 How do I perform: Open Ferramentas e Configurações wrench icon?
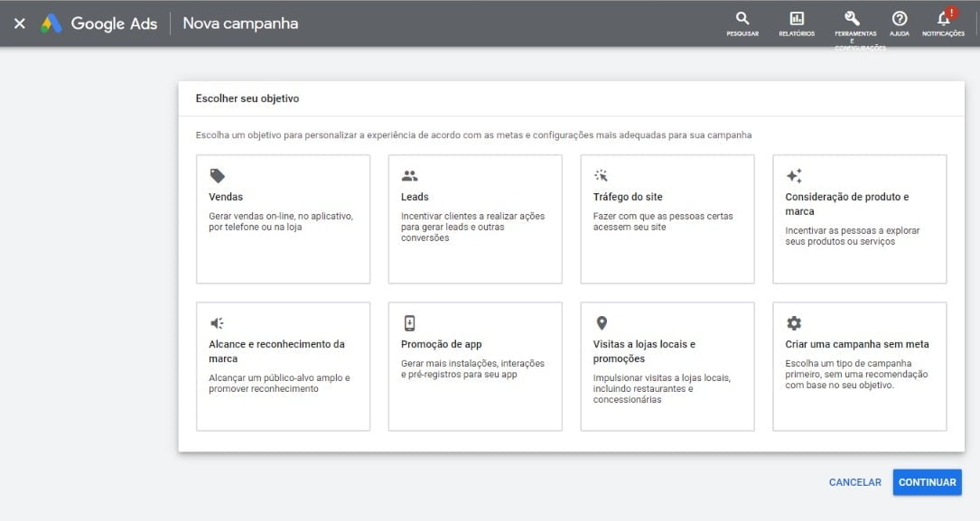[x=852, y=19]
